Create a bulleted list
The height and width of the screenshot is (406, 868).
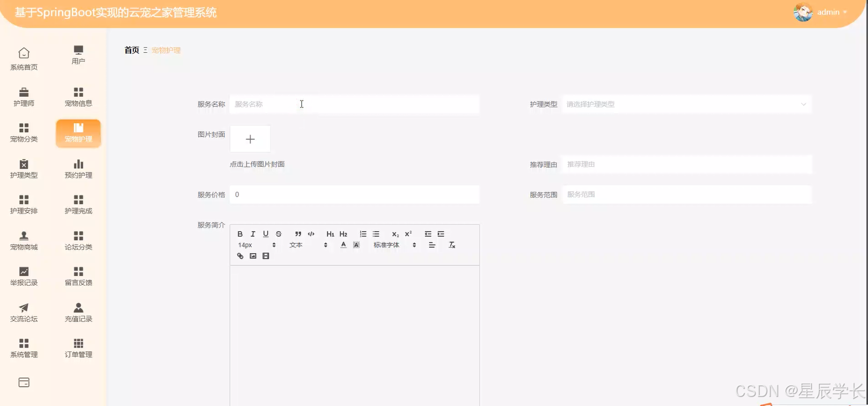point(376,234)
